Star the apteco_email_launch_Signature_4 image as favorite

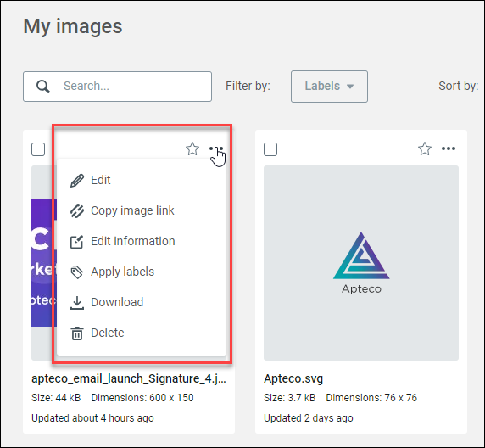(x=192, y=149)
